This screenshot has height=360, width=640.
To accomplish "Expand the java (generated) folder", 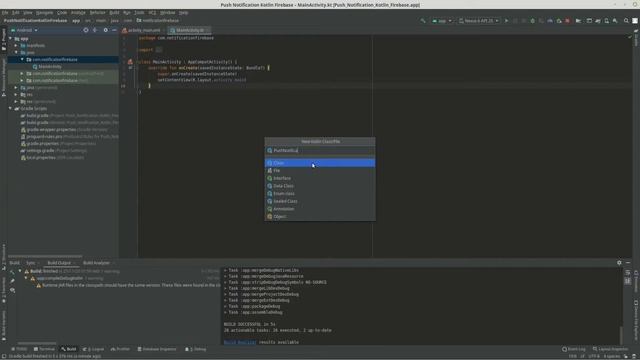I will pyautogui.click(x=16, y=87).
